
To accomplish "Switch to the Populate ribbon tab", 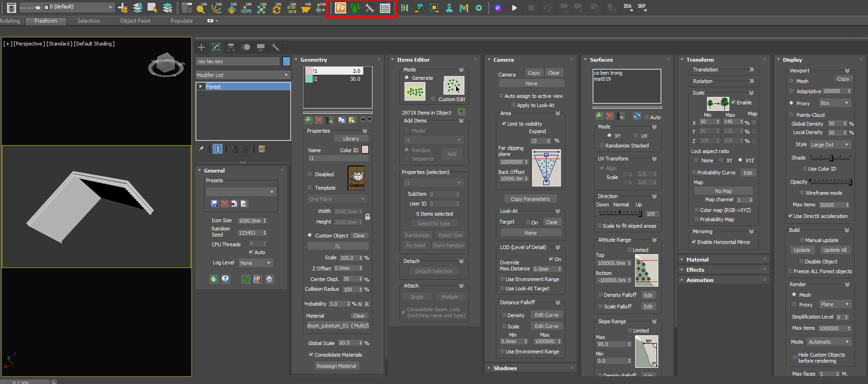I will (x=182, y=21).
